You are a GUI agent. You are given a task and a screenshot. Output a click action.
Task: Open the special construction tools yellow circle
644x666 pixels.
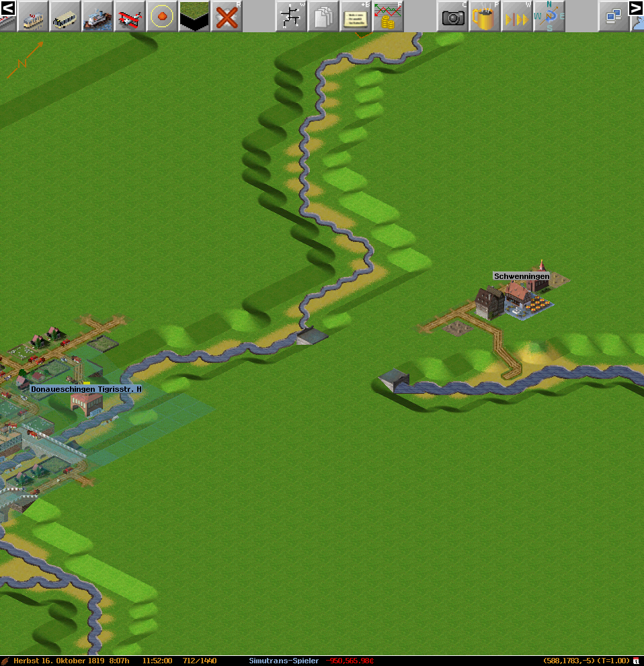tap(162, 17)
